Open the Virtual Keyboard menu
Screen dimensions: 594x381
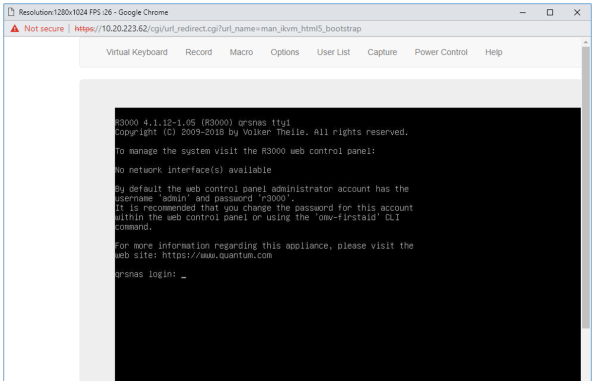click(x=136, y=52)
